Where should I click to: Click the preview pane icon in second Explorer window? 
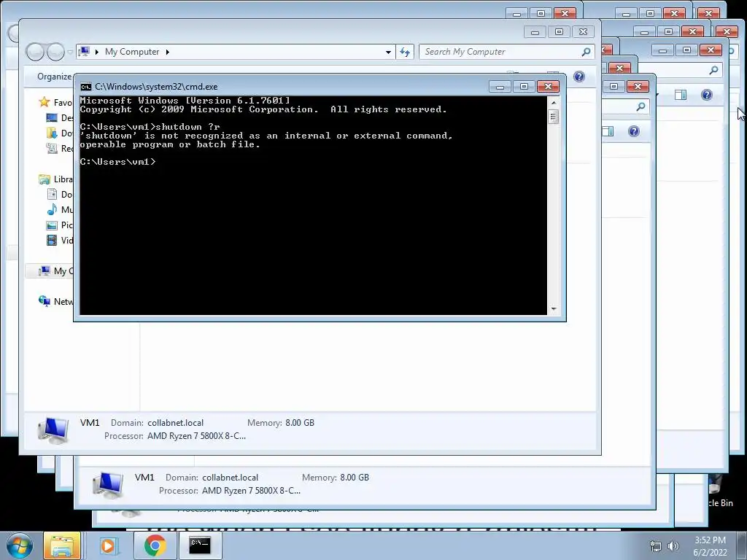click(608, 131)
